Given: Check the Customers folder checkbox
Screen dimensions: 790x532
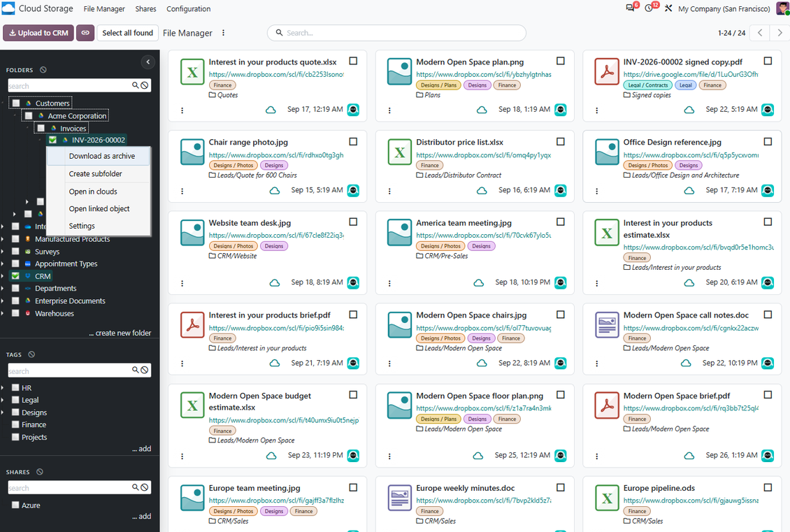Looking at the screenshot, I should 16,103.
